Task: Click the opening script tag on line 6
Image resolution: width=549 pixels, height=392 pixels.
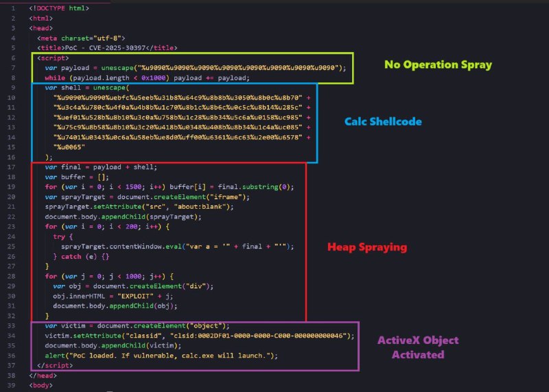Action: coord(53,58)
